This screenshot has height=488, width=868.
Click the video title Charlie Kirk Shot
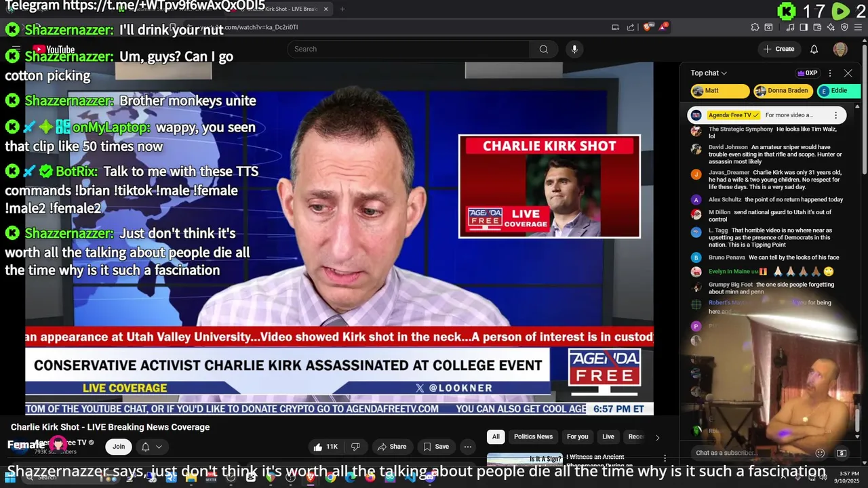pyautogui.click(x=110, y=427)
